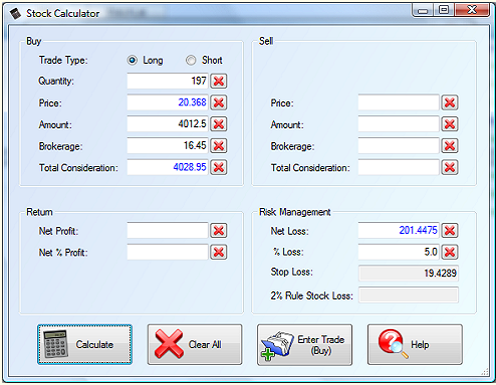The width and height of the screenshot is (496, 385).
Task: Click the Stock Calculator title bar icon
Action: coord(15,13)
